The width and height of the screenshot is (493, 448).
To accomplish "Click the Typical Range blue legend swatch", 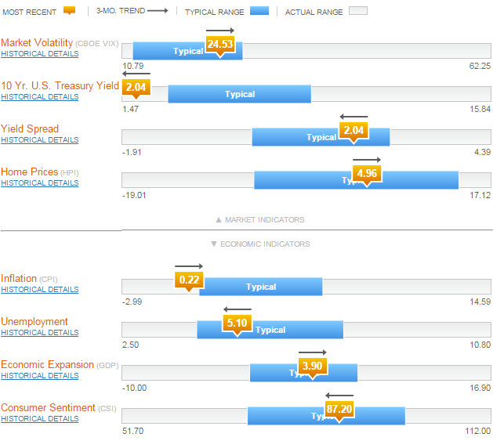I will tap(260, 12).
